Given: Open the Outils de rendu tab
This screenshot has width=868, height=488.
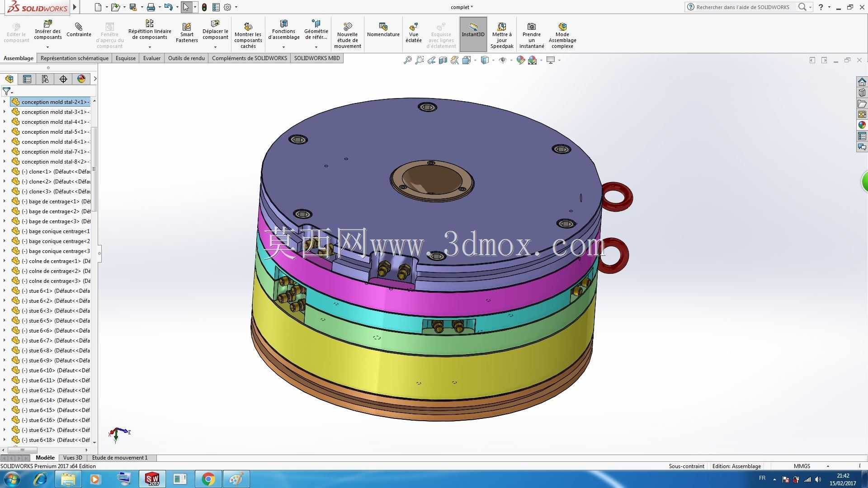Looking at the screenshot, I should (186, 58).
